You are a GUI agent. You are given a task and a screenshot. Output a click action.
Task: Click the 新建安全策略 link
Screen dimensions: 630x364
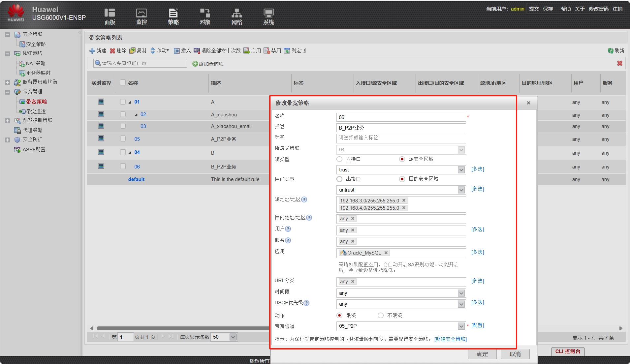[x=451, y=339]
